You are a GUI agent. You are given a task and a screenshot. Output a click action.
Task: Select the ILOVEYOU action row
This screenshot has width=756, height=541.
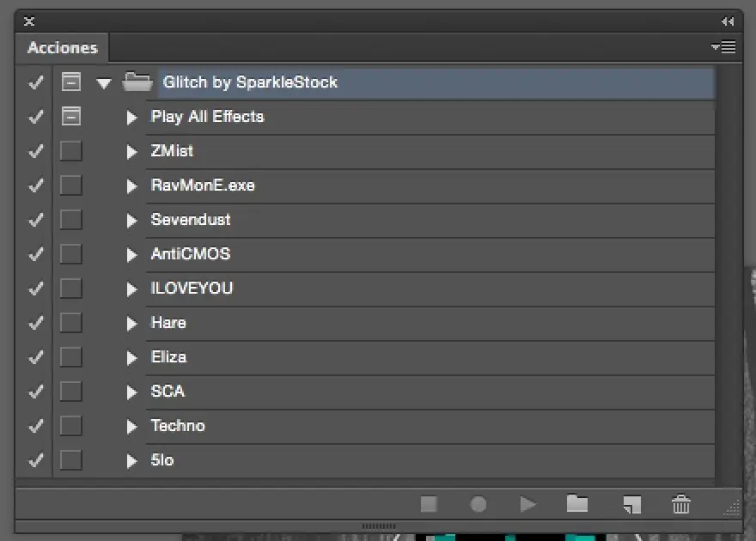[430, 289]
